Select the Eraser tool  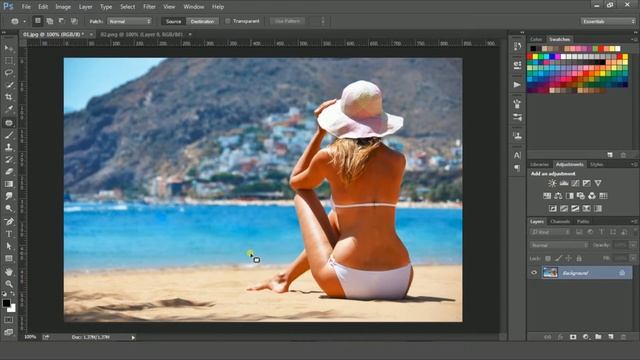click(9, 172)
